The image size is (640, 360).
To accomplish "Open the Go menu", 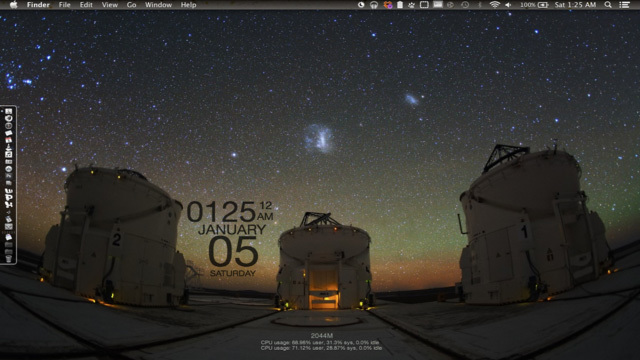I will click(x=131, y=5).
